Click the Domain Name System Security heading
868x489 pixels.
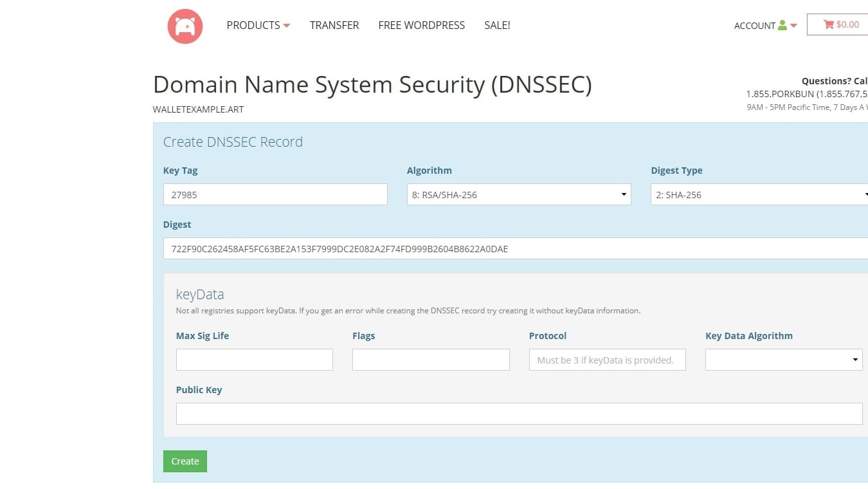coord(372,85)
